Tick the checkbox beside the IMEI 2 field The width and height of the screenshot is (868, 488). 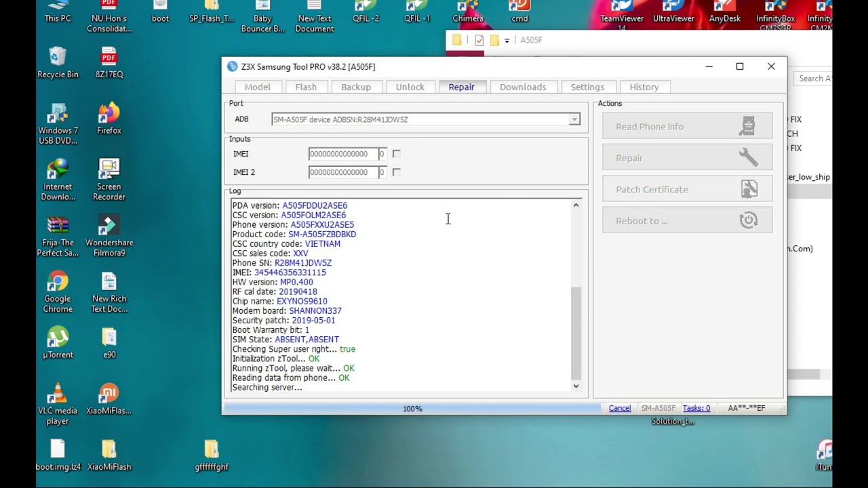396,172
